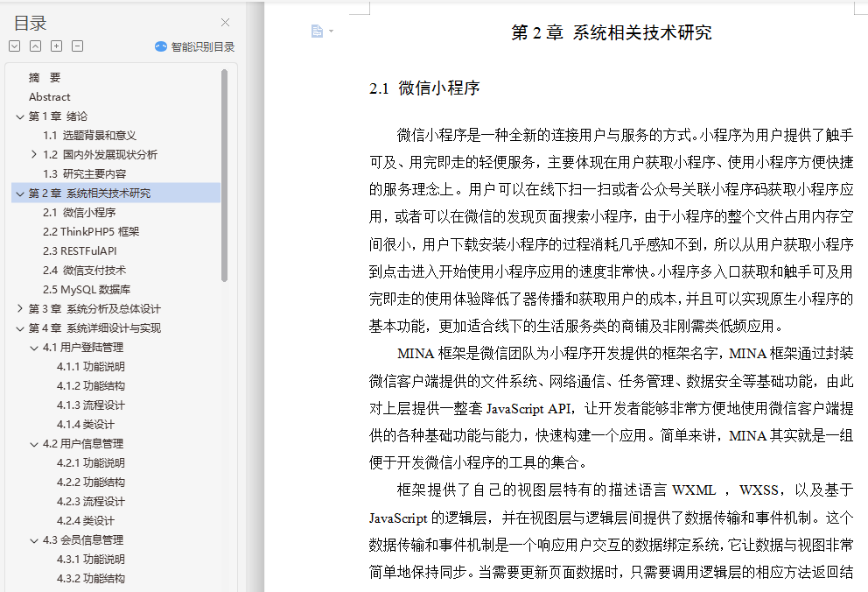Screen dimensions: 868x592
Task: Open the dropdown arrow next to page icon
Action: [x=331, y=31]
